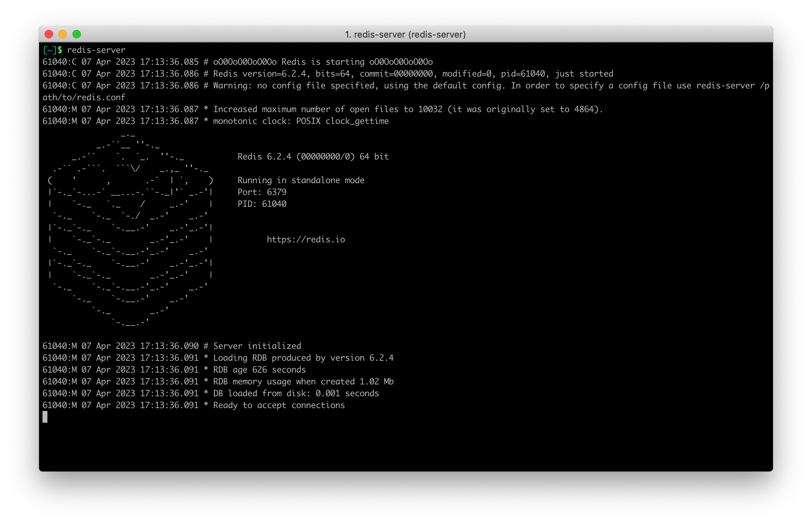Open the https://redis.io link
Viewport: 812px width, 523px height.
306,240
